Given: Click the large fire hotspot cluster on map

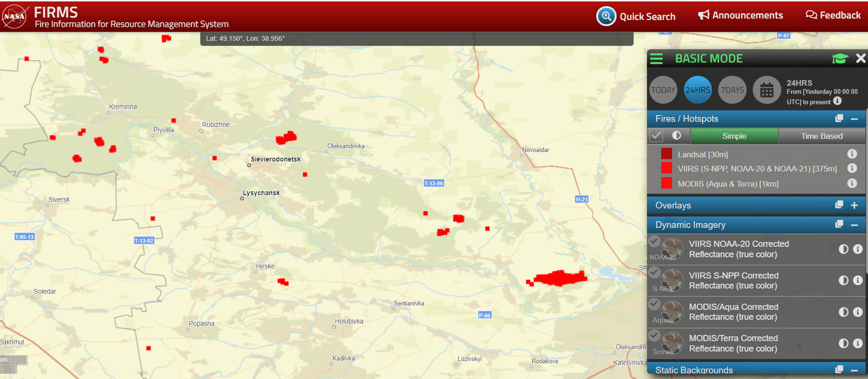Looking at the screenshot, I should (560, 278).
